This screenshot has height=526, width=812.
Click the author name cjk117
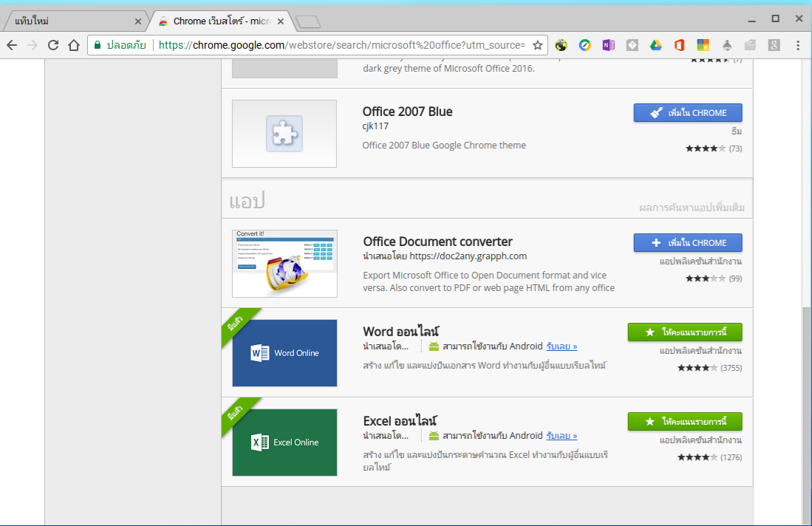(x=375, y=126)
